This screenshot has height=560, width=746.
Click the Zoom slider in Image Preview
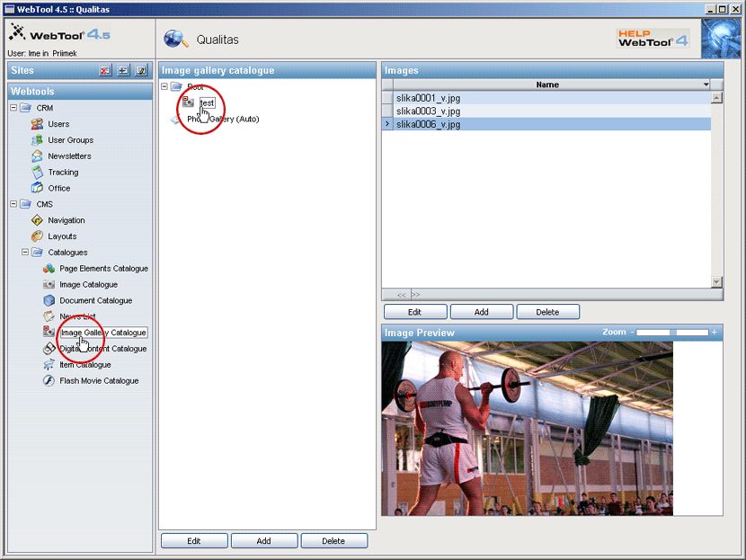point(673,333)
